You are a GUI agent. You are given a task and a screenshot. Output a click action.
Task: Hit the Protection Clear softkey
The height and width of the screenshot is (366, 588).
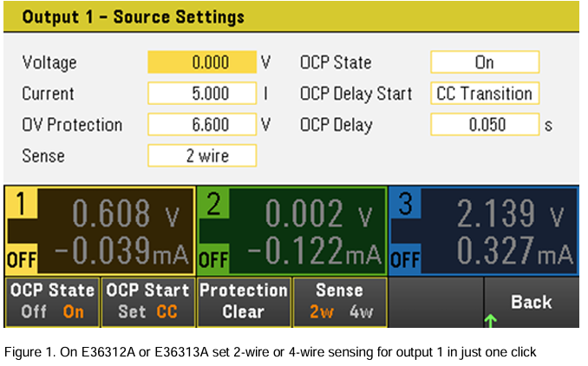[244, 302]
